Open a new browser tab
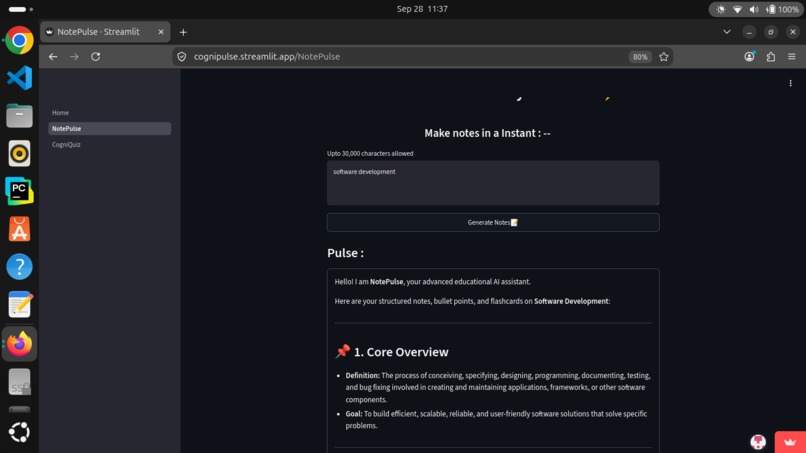 pyautogui.click(x=183, y=32)
